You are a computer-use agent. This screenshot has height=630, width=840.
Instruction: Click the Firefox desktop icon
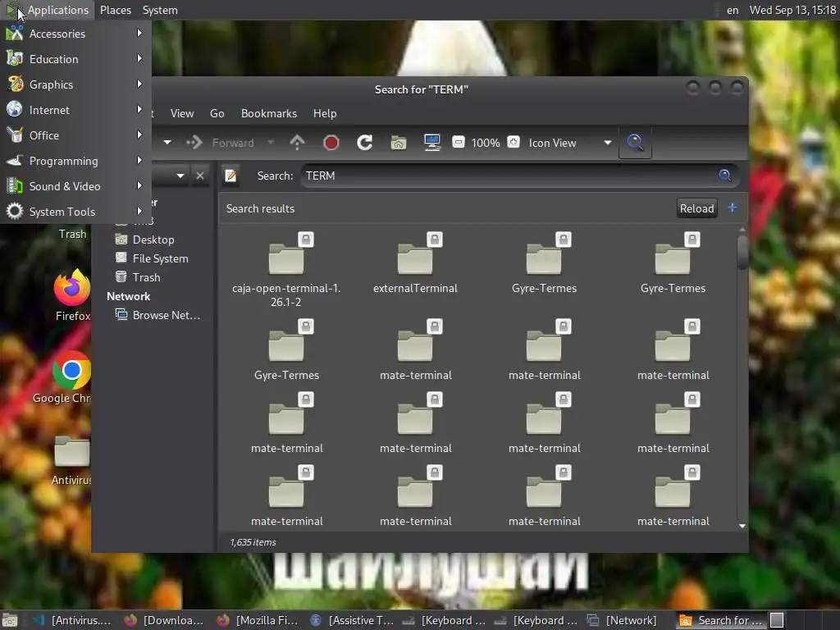73,294
